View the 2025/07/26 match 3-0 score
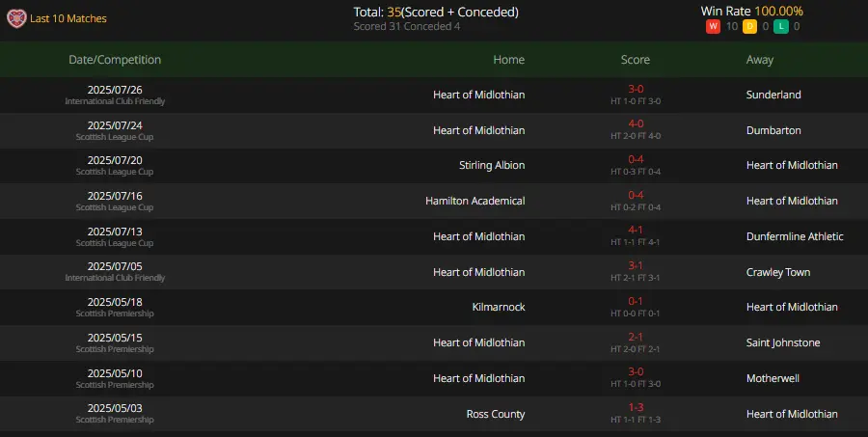This screenshot has width=868, height=437. click(x=636, y=89)
